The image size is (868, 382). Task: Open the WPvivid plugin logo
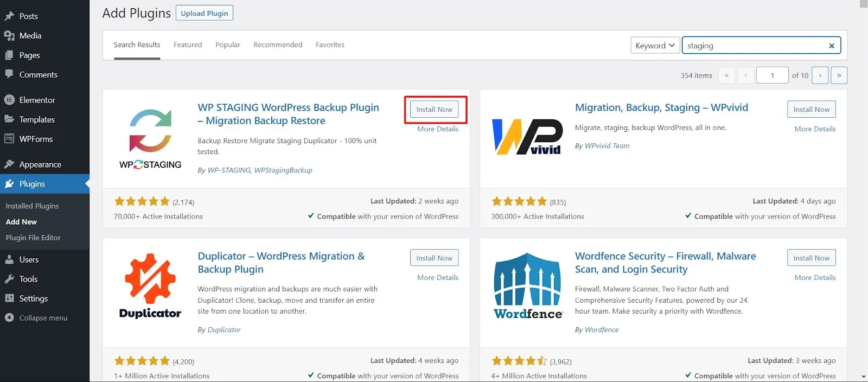tap(527, 137)
